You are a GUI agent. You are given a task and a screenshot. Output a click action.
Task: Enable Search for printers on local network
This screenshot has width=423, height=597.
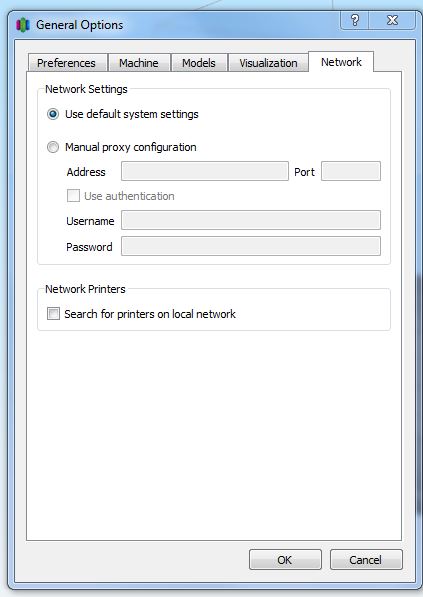coord(53,314)
